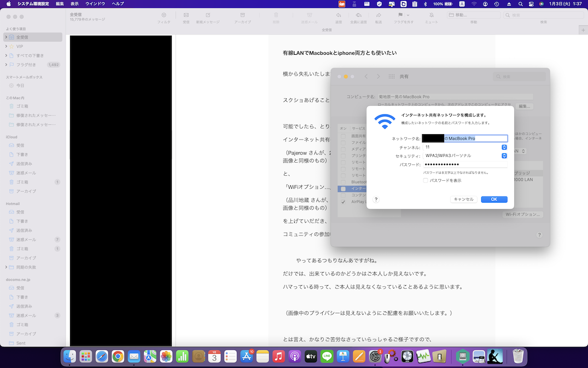This screenshot has height=368, width=588.
Task: Open the App Store dock icon
Action: [247, 357]
